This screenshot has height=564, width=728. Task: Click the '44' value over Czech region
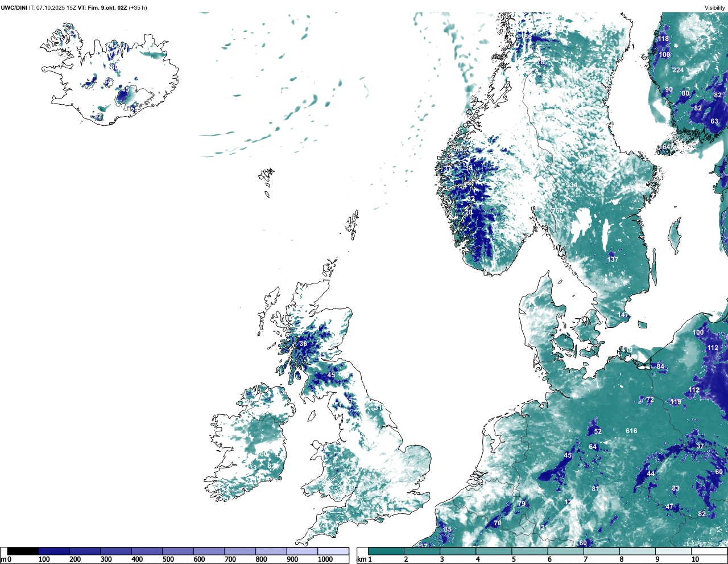point(651,474)
